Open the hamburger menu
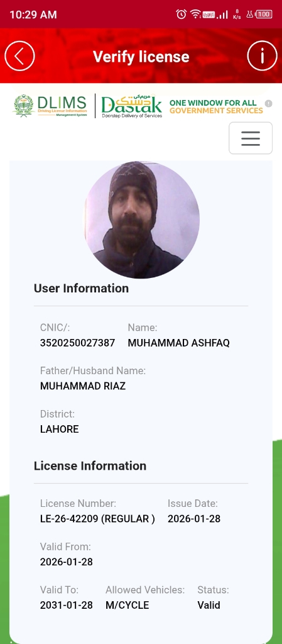Screen dimensions: 282x644 pyautogui.click(x=251, y=138)
